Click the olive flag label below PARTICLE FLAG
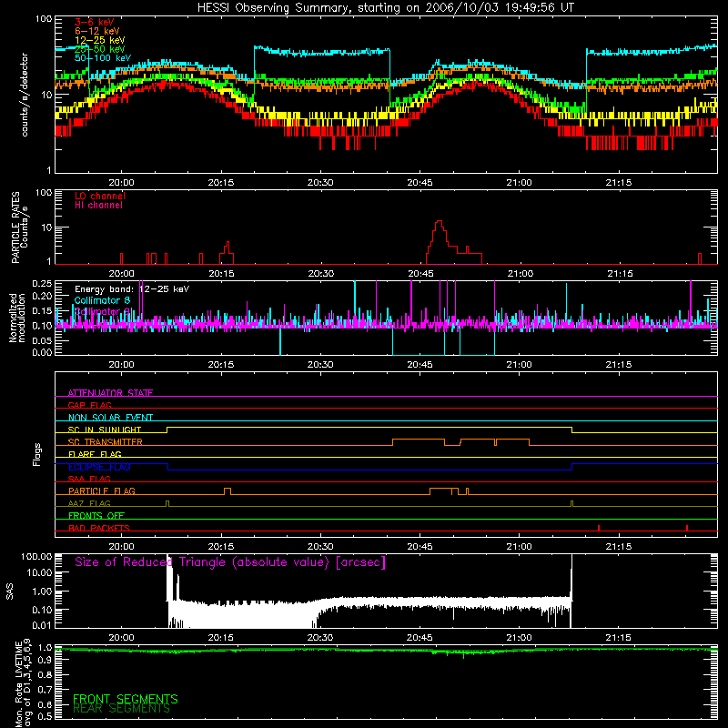Viewport: 728px width, 728px height. 89,503
